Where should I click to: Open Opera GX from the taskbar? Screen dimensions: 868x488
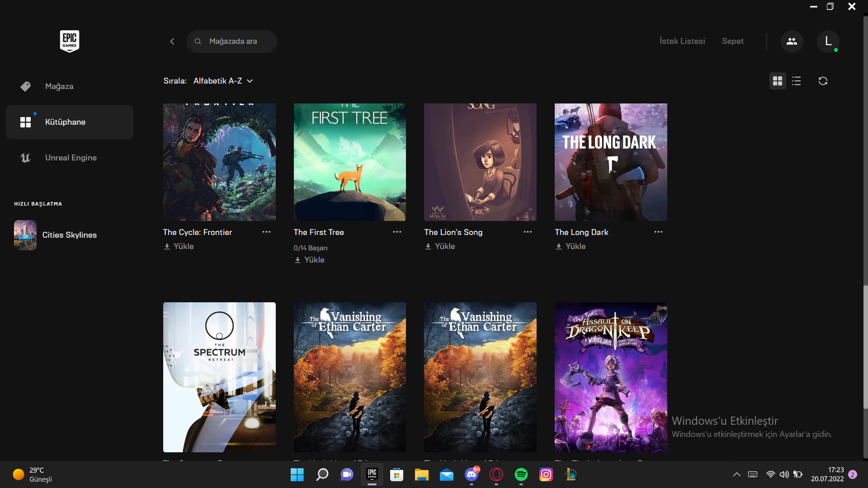496,474
